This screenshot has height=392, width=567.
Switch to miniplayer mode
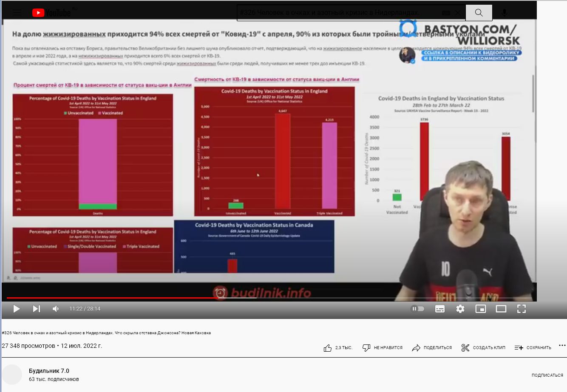pos(481,309)
